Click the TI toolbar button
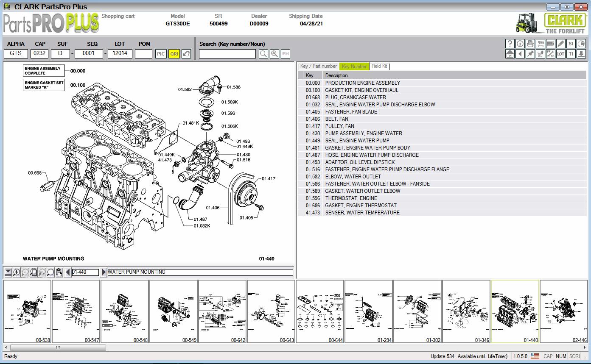591x364 pixels. [571, 54]
